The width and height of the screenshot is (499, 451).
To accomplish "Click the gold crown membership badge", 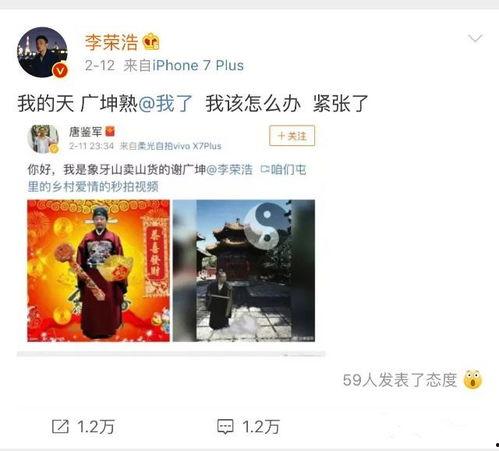I will (151, 42).
